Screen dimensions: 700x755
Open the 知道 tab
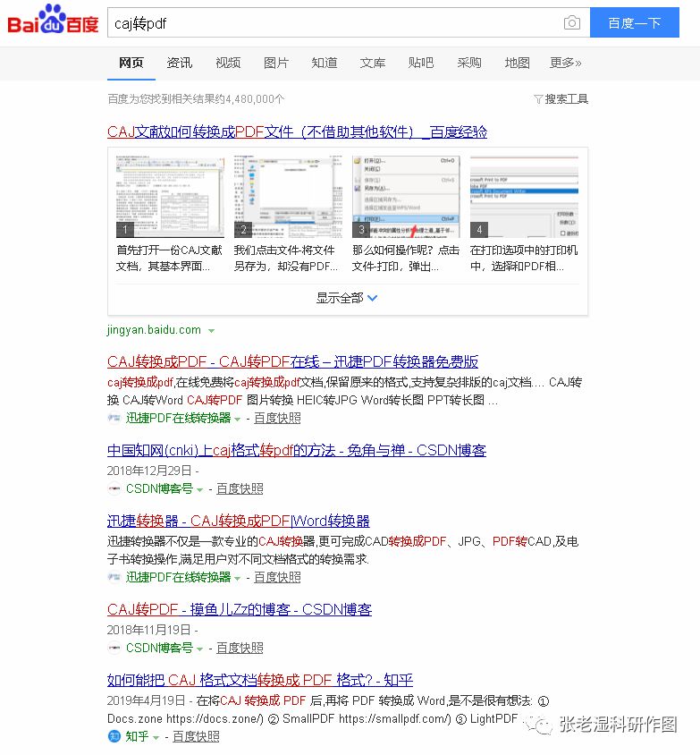(x=325, y=63)
